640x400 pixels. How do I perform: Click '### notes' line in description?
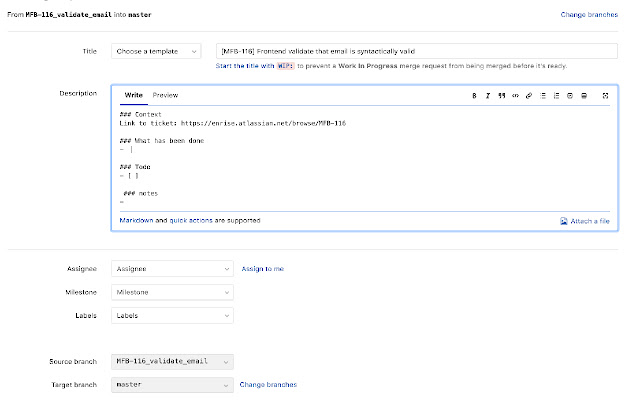[x=140, y=193]
